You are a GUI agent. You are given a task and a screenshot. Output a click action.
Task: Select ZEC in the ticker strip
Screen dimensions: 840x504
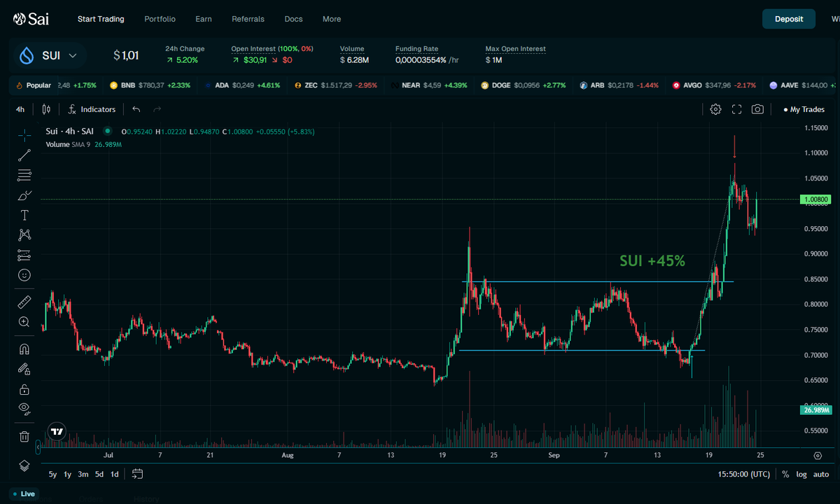(x=335, y=85)
